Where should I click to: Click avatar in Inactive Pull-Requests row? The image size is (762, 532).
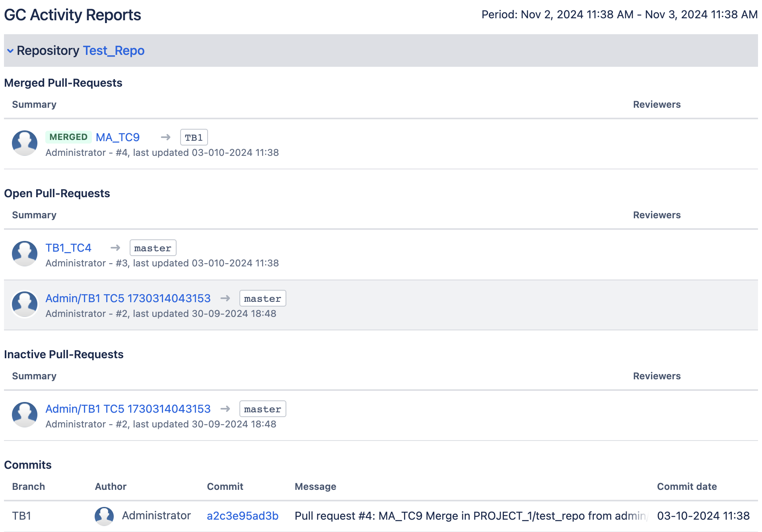coord(25,415)
